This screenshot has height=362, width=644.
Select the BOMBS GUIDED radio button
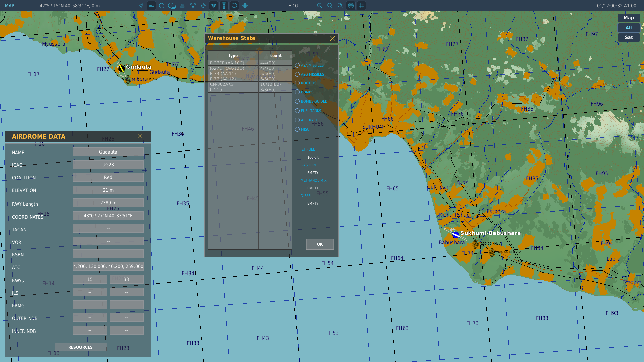[297, 101]
